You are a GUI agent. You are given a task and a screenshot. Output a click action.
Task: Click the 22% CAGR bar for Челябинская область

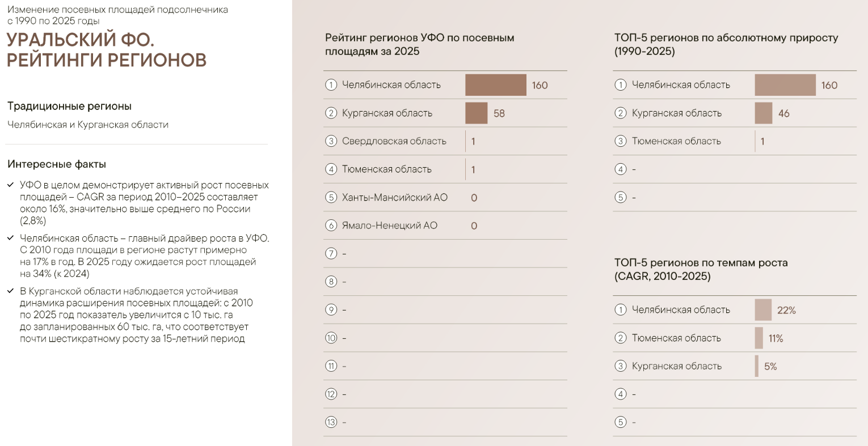pyautogui.click(x=763, y=310)
